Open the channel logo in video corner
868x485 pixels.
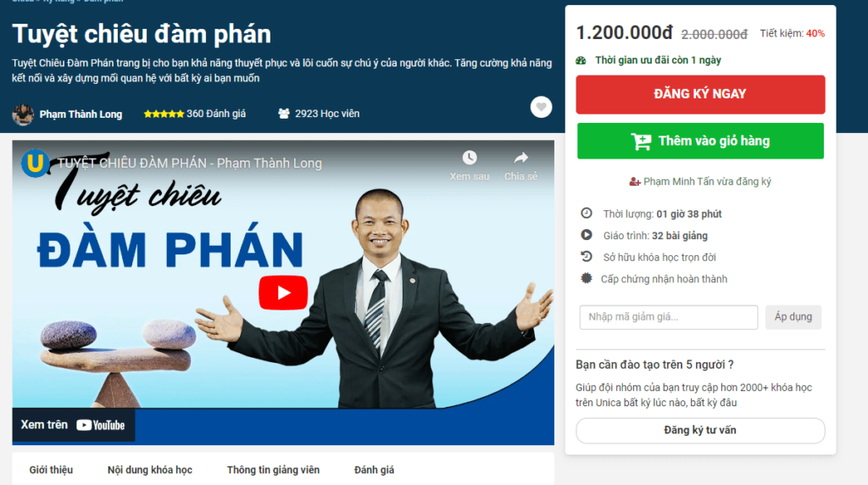click(35, 163)
